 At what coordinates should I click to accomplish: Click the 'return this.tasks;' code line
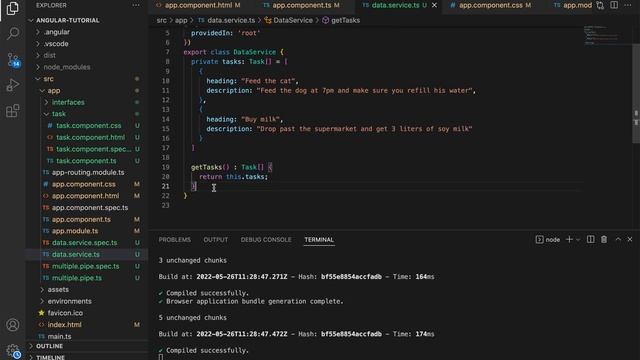233,177
